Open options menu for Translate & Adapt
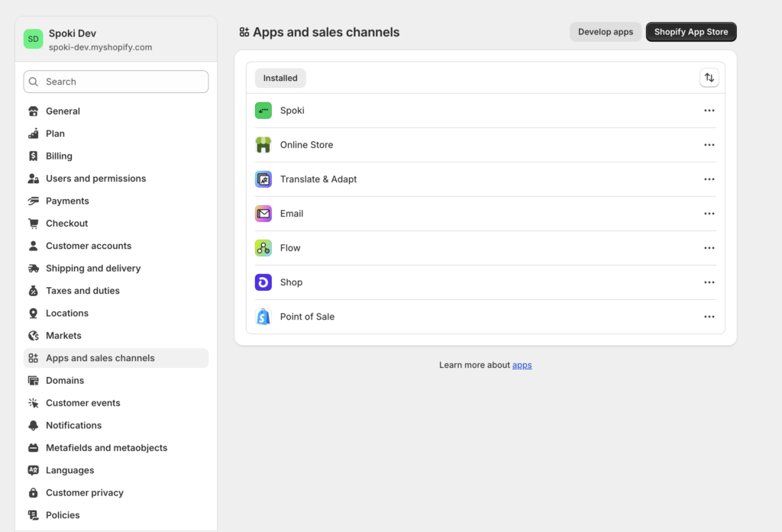This screenshot has height=532, width=782. [709, 179]
